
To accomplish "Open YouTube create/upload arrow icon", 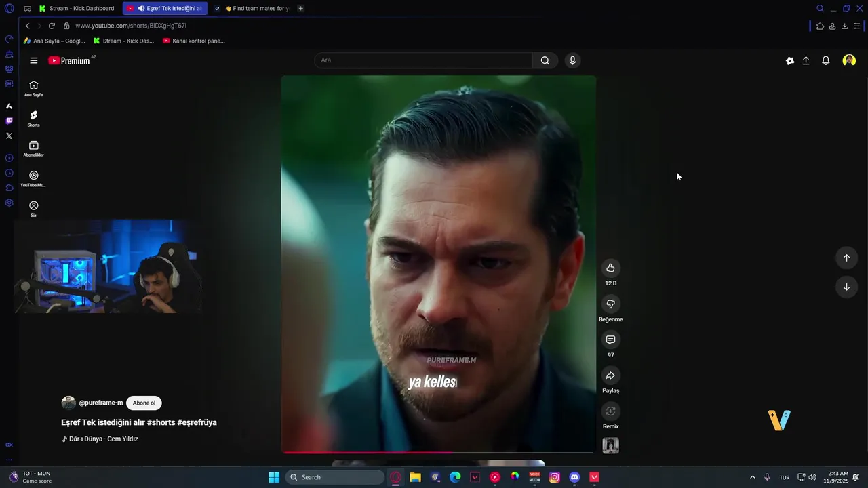I will (806, 60).
